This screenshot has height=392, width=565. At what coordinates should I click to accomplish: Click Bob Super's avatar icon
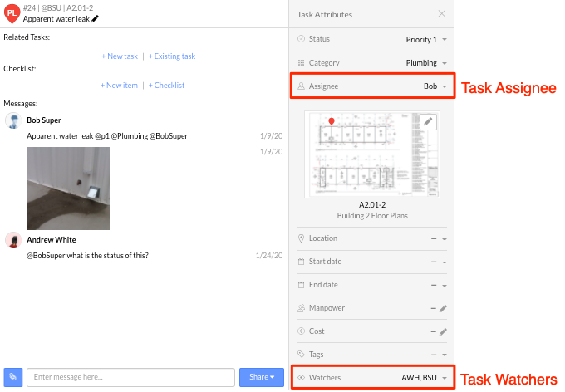coord(13,121)
